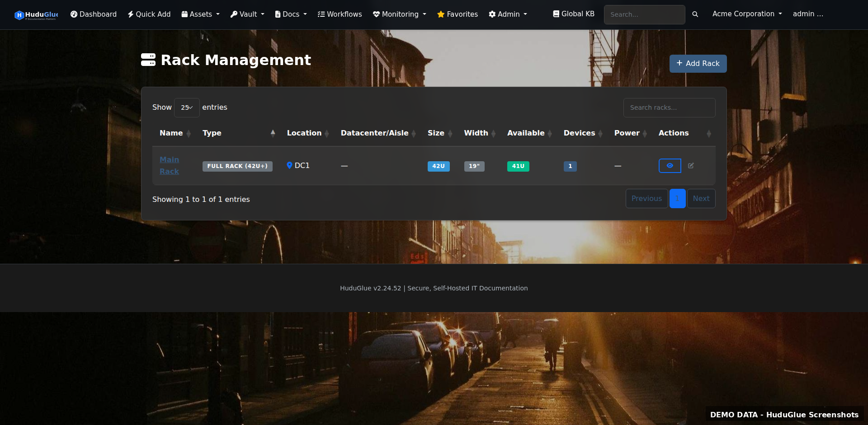Click the global search magnifier icon

[695, 14]
